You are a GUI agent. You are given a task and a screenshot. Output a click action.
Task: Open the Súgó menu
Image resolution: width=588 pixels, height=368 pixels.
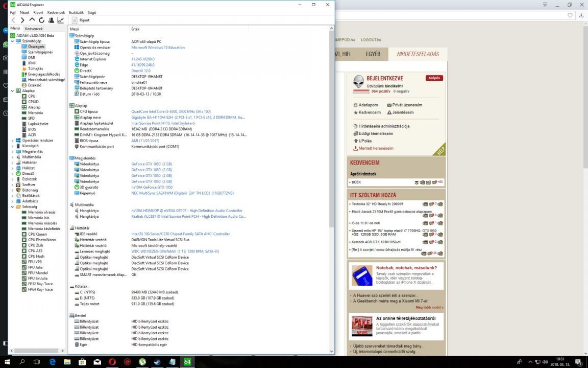[x=92, y=12]
